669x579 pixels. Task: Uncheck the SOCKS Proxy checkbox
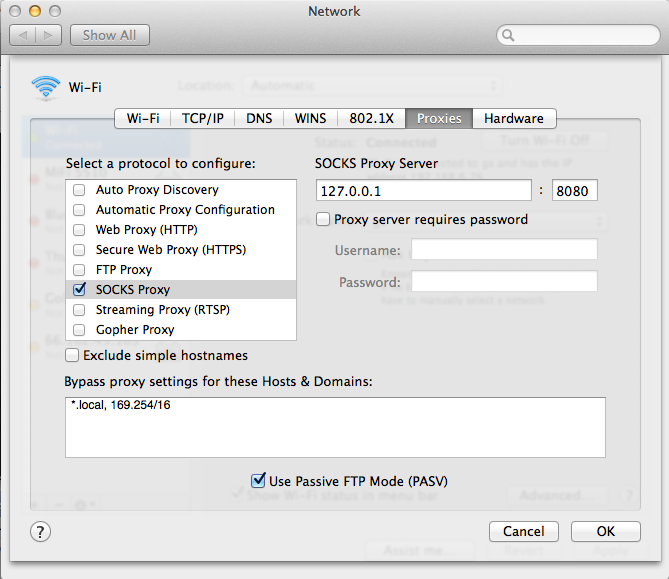[x=79, y=289]
